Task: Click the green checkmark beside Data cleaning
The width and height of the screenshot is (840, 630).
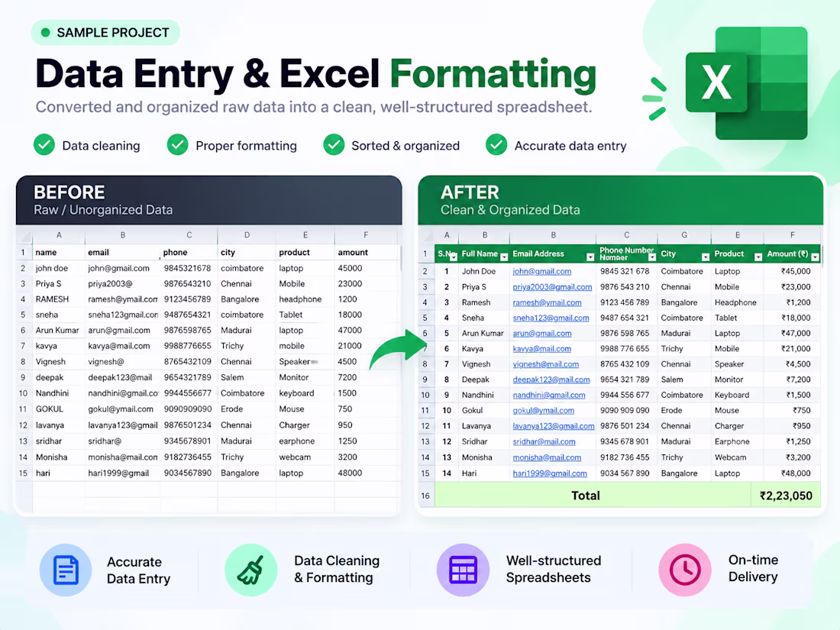Action: pos(44,144)
